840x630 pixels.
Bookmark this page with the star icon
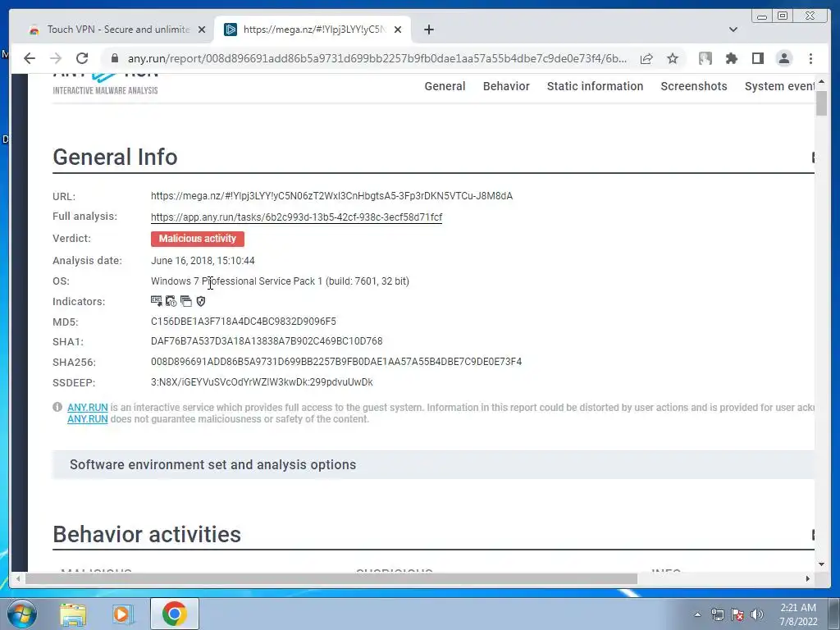click(673, 58)
